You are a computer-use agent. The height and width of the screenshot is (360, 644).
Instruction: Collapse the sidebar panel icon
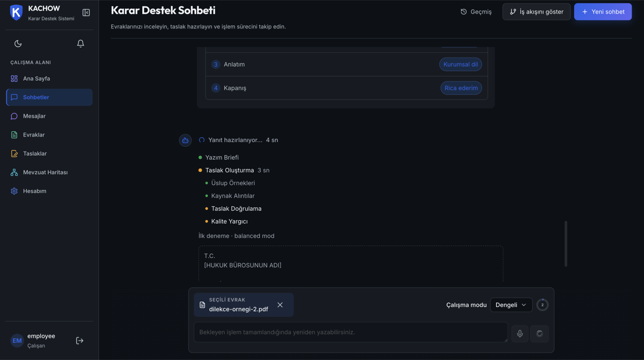tap(86, 12)
